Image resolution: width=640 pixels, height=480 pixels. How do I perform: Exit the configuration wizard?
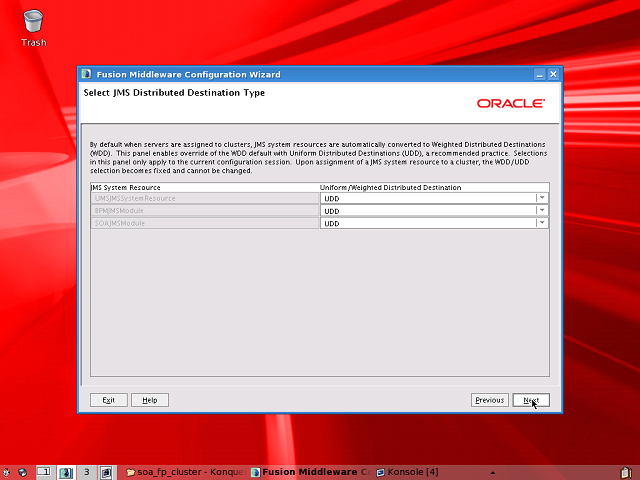point(109,400)
